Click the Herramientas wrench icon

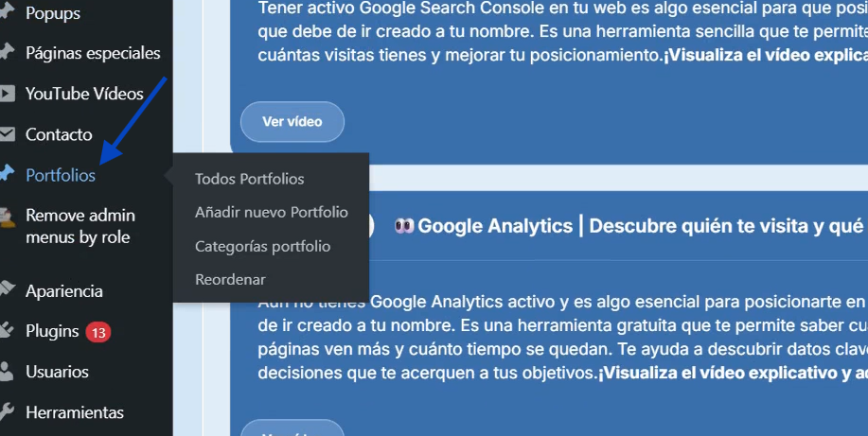pos(7,412)
